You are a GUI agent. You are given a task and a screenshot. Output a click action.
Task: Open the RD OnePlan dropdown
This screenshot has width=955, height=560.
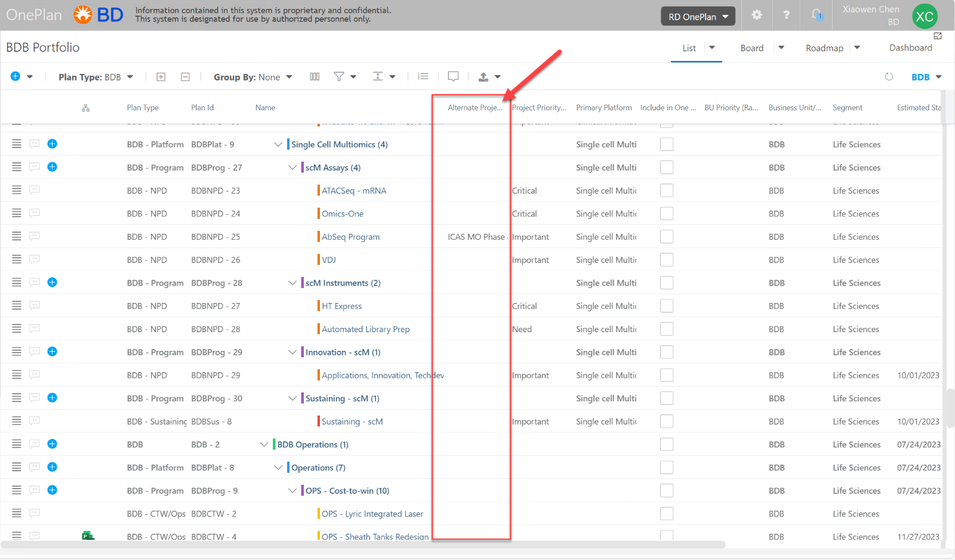698,17
